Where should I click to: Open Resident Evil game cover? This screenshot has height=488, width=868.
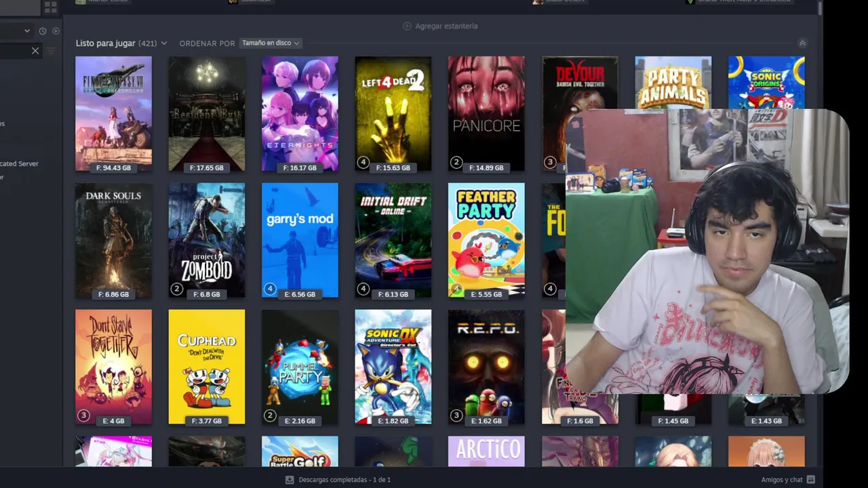click(x=207, y=113)
